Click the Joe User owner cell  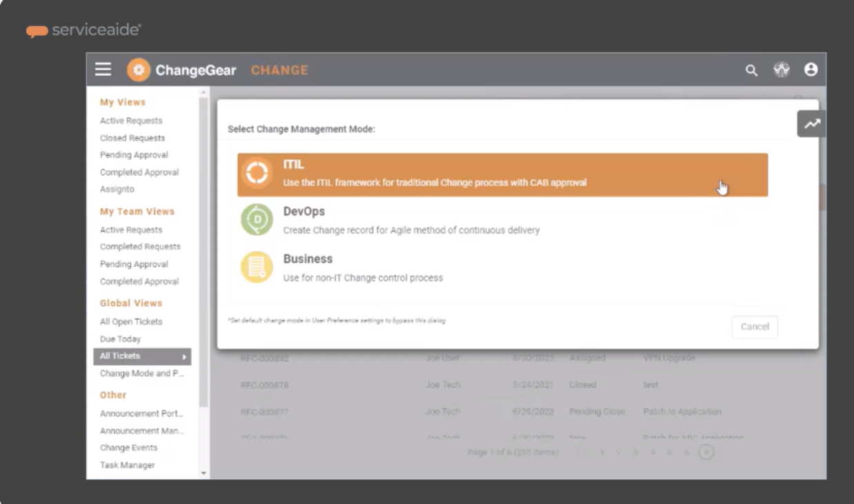443,359
